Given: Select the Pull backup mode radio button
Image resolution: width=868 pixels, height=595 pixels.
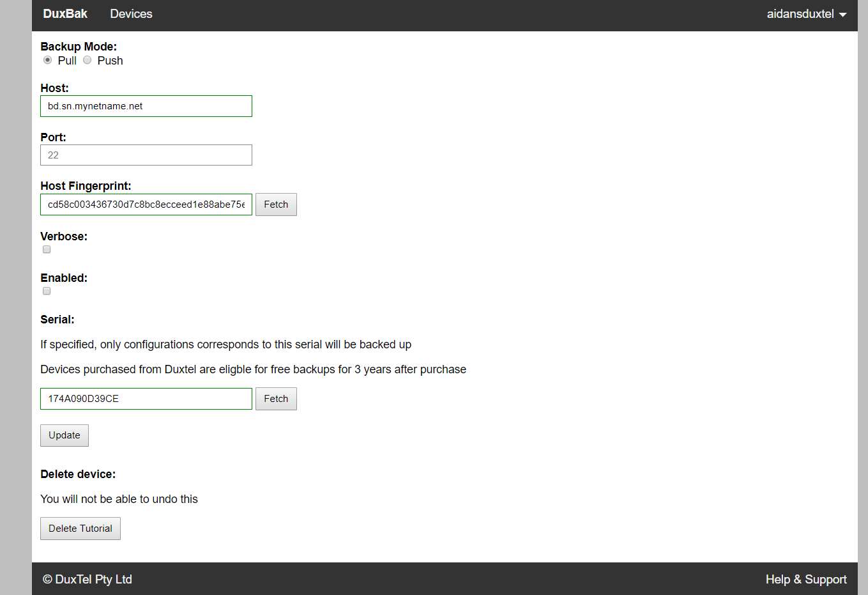Looking at the screenshot, I should (x=48, y=60).
